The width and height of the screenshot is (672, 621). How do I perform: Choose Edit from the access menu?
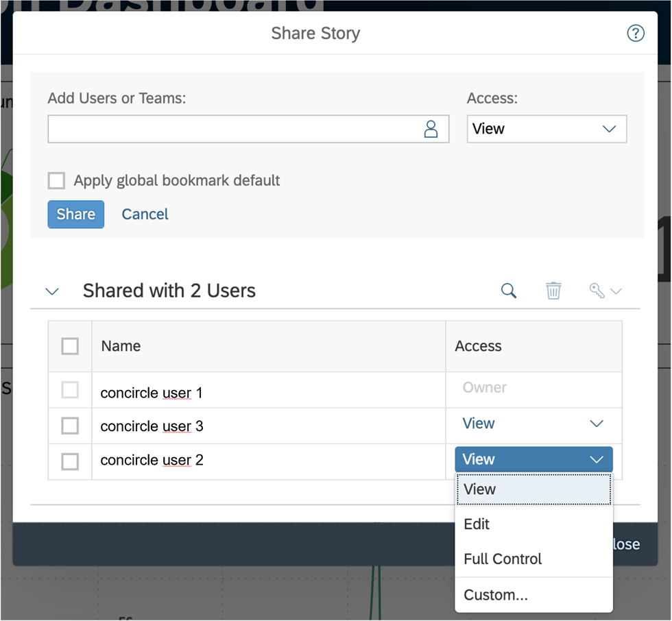[477, 524]
